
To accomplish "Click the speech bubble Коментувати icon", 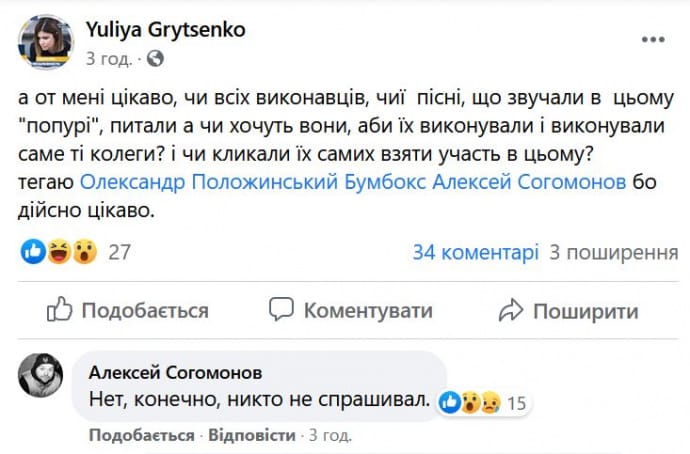I will [283, 310].
